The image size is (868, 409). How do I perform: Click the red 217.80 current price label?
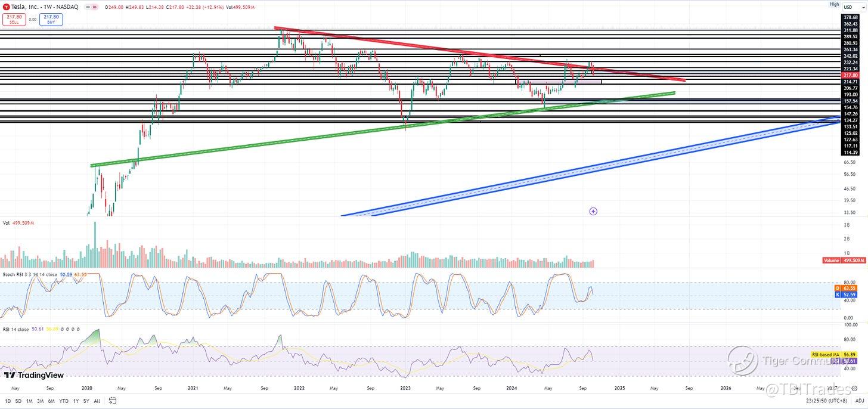click(850, 76)
